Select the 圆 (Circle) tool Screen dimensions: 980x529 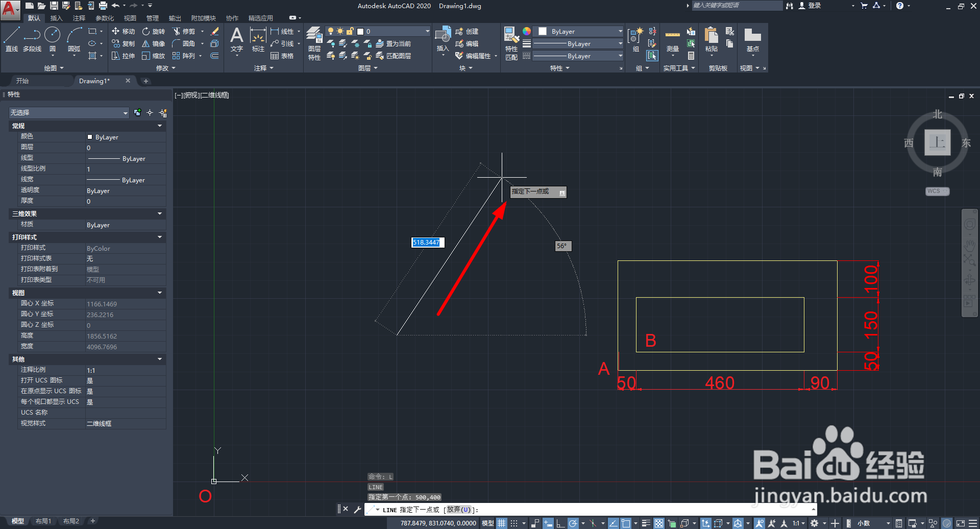53,40
